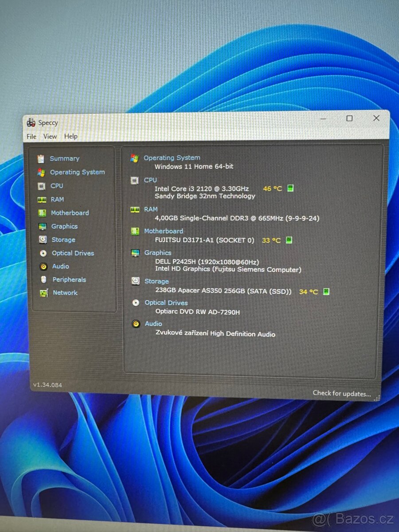Click the Graphics monitor icon in summary pane
Screen dimensions: 399x532
coord(135,253)
